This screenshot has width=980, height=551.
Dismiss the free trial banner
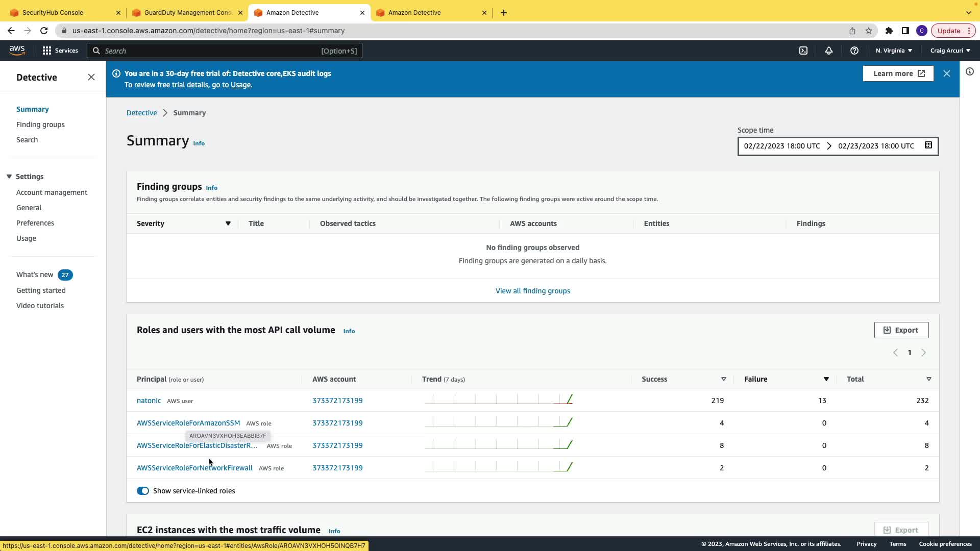(947, 73)
